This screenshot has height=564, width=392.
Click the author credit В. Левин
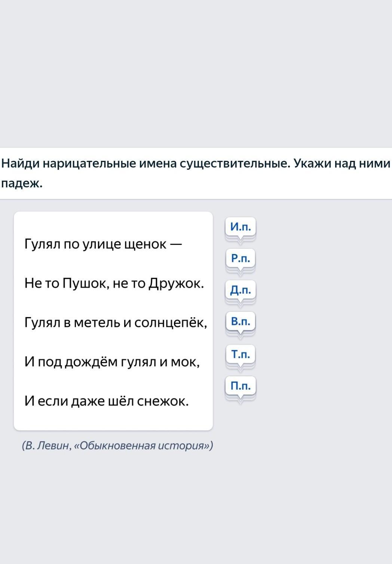[46, 445]
